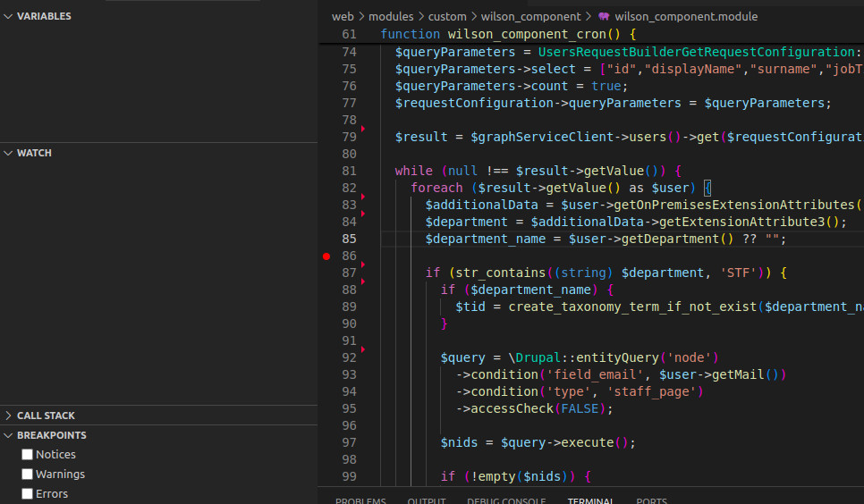Image resolution: width=864 pixels, height=504 pixels.
Task: Click the wilson_component.module breadcrumb file
Action: 686,16
